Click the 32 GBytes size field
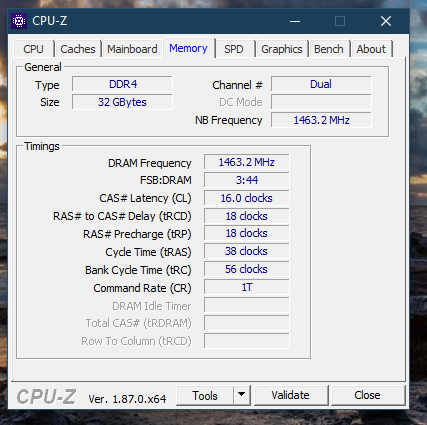This screenshot has width=427, height=425. tap(122, 102)
